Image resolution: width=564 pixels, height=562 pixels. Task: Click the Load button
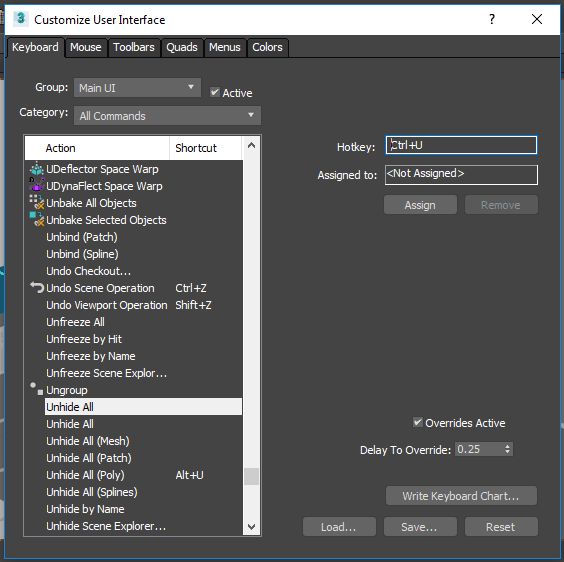click(x=339, y=527)
